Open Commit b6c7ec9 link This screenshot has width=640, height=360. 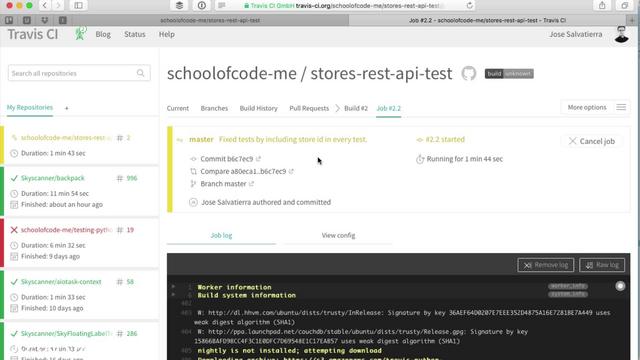coord(227,159)
